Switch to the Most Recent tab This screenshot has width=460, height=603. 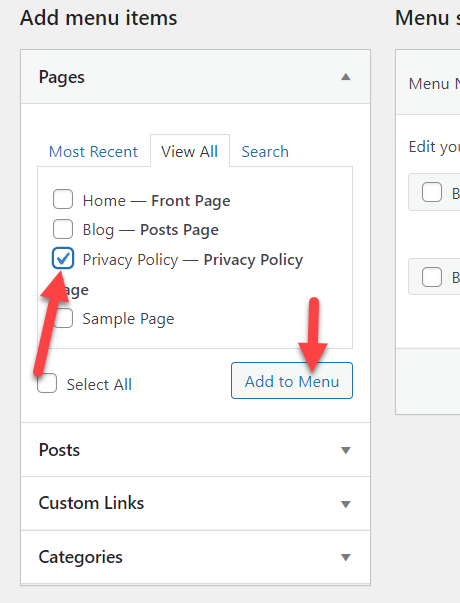(93, 152)
